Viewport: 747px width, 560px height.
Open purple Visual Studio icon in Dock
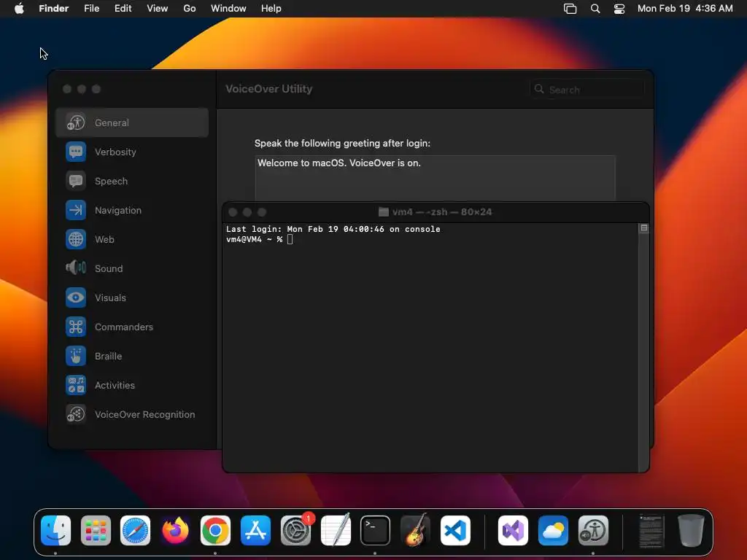coord(513,531)
